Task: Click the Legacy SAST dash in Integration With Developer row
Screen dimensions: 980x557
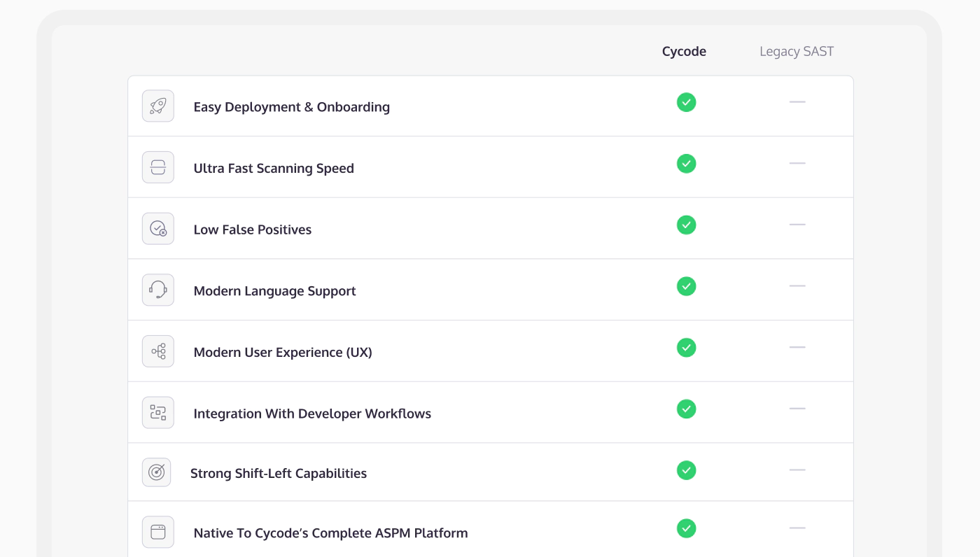Action: pyautogui.click(x=797, y=409)
